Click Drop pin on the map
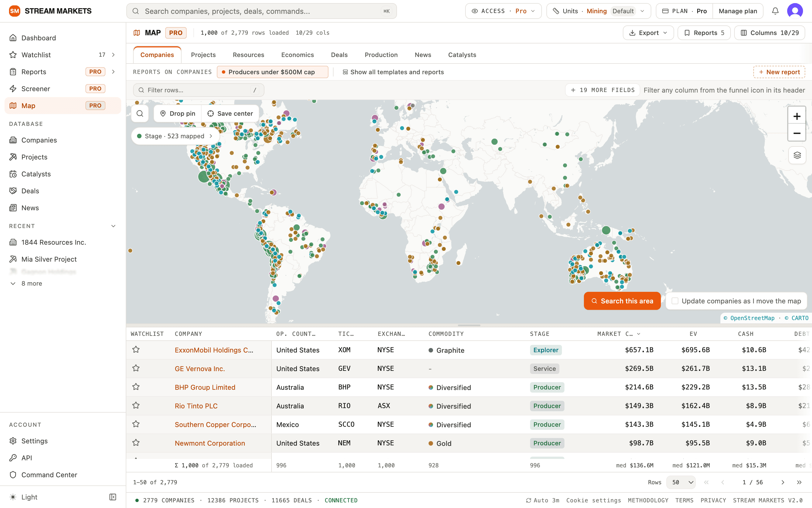The image size is (812, 508). tap(178, 113)
